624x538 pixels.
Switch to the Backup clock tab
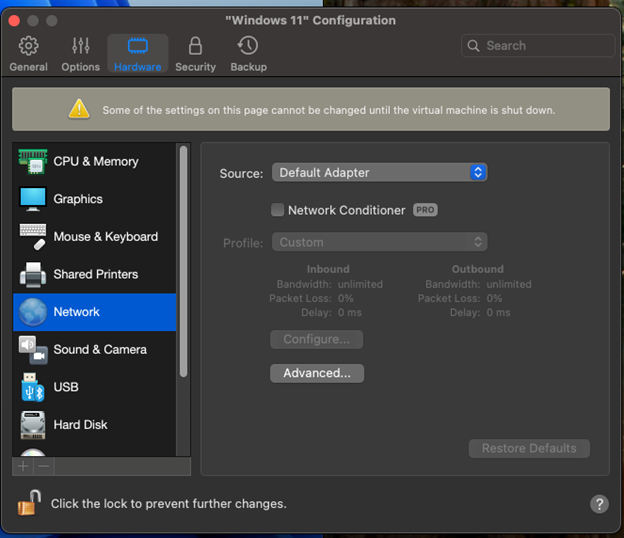248,54
